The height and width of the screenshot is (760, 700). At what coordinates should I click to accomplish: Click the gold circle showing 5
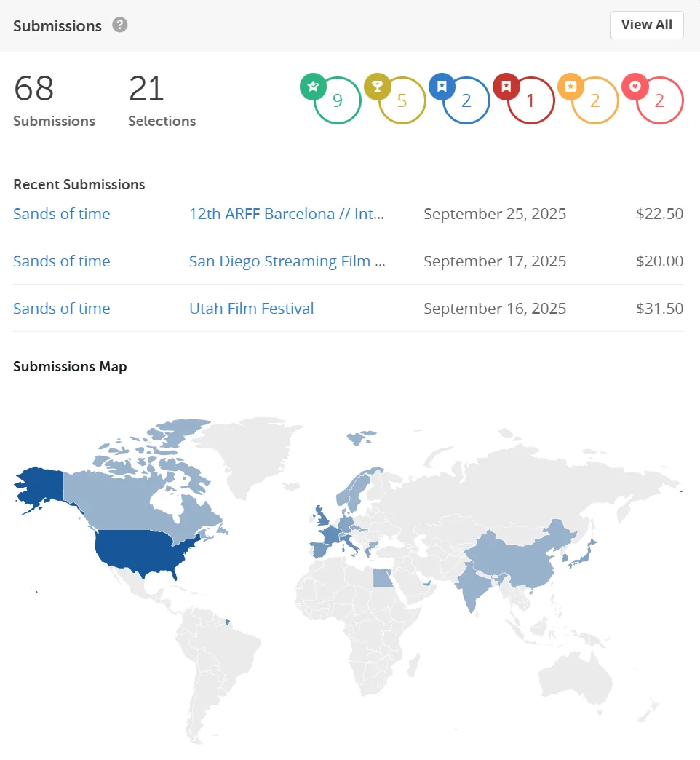[x=402, y=100]
